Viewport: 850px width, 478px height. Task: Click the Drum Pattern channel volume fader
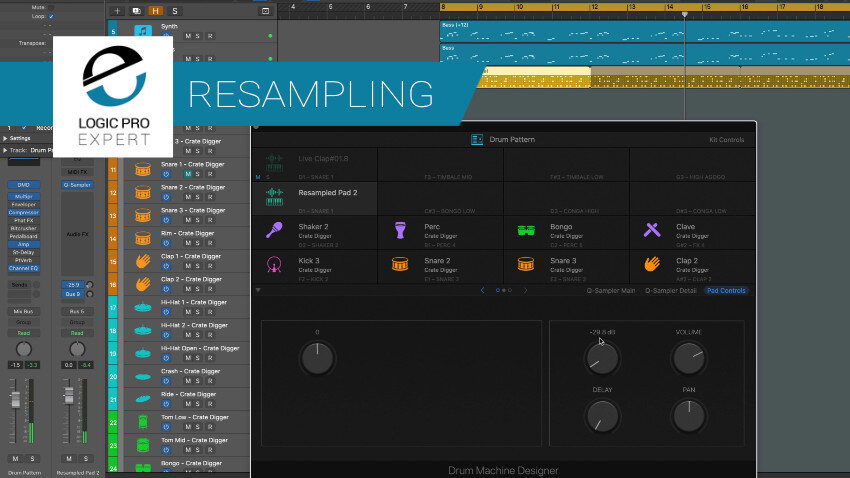pyautogui.click(x=16, y=399)
